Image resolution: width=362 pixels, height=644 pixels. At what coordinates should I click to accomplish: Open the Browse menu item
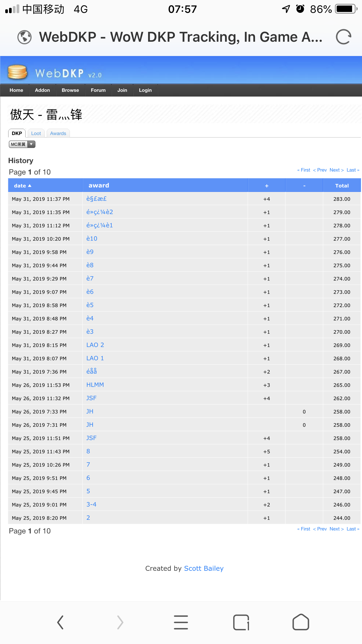pos(70,90)
